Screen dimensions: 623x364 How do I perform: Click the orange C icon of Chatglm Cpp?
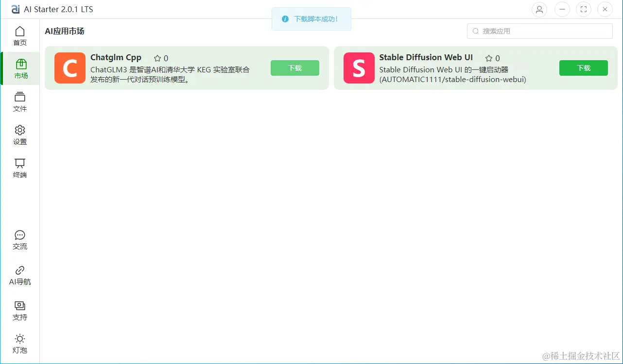[x=70, y=68]
